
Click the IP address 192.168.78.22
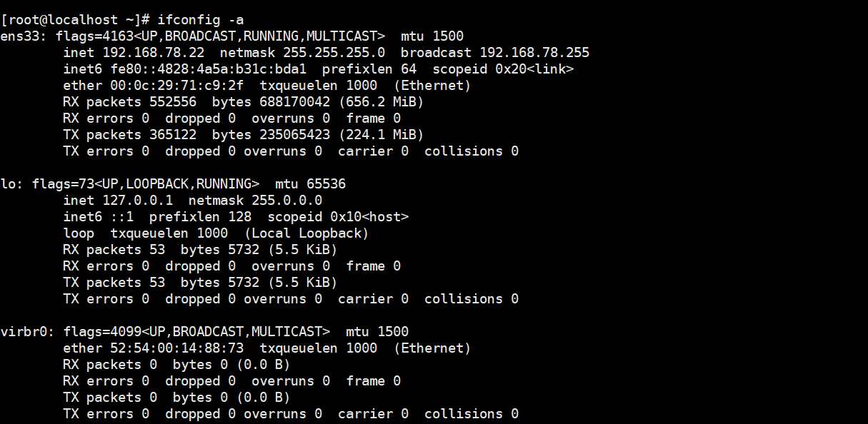[x=154, y=53]
